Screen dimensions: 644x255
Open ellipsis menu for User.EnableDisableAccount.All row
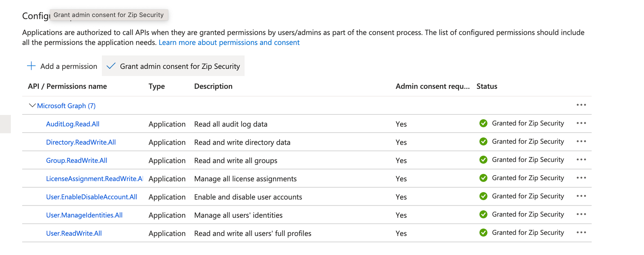pyautogui.click(x=581, y=196)
